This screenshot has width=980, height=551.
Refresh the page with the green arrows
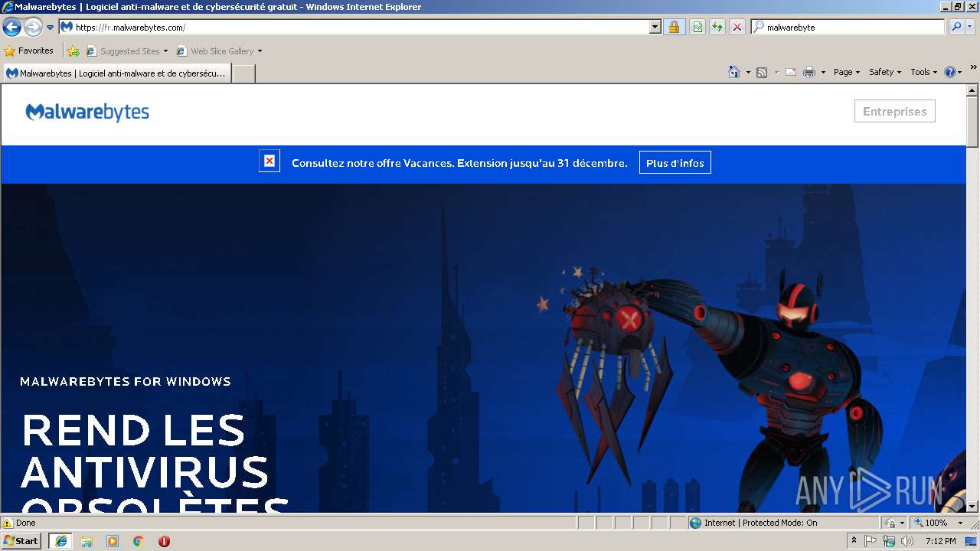(x=717, y=27)
